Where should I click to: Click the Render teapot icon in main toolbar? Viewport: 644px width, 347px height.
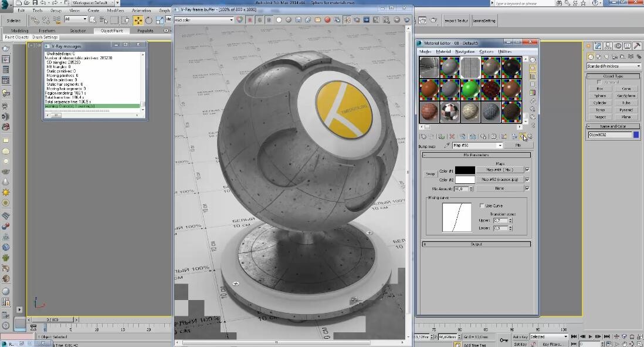(433, 20)
